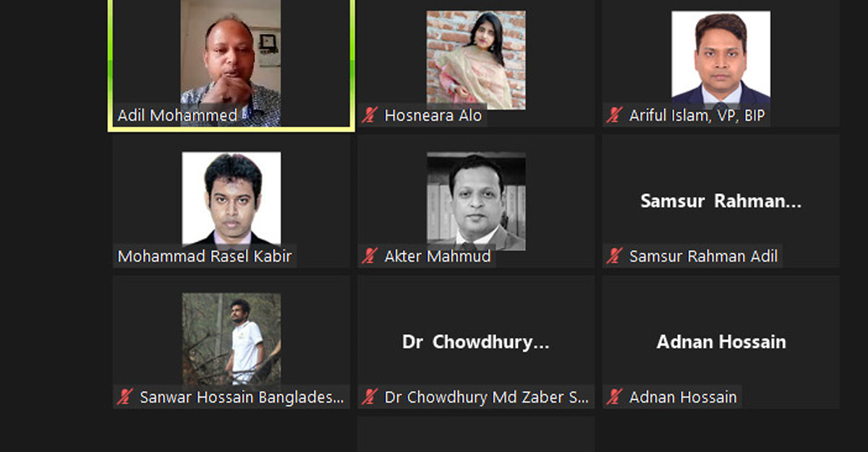The width and height of the screenshot is (868, 452).
Task: Click the large Samsur Rahman placeholder name
Action: 720,201
